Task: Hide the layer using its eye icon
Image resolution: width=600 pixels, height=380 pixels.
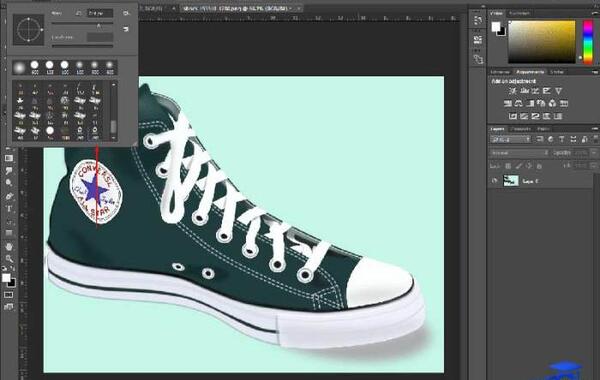Action: coord(494,181)
